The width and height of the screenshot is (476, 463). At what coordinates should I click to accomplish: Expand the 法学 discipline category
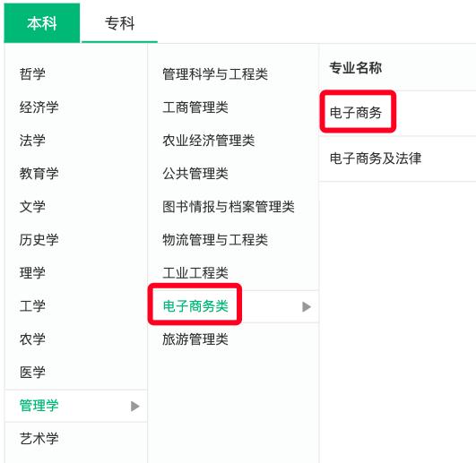click(x=32, y=141)
